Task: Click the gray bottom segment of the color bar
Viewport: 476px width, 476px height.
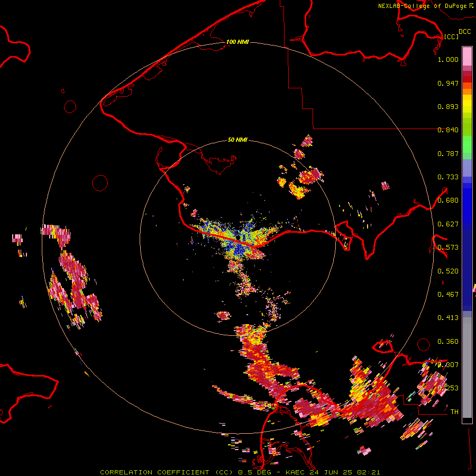Action: [x=467, y=368]
